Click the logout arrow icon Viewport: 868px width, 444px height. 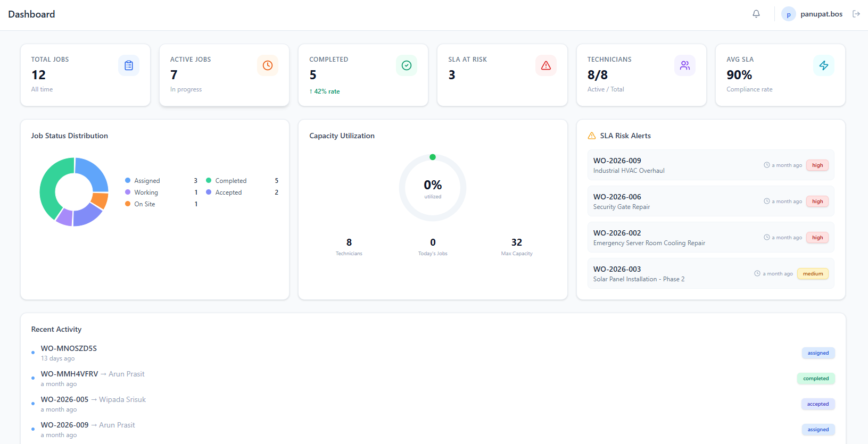coord(856,14)
